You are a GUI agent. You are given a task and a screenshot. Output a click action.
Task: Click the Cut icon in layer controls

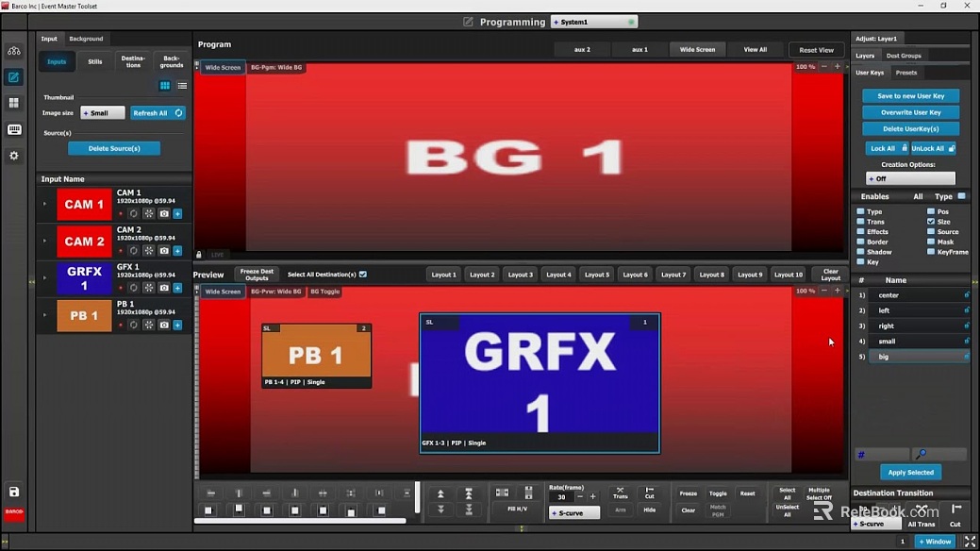649,493
